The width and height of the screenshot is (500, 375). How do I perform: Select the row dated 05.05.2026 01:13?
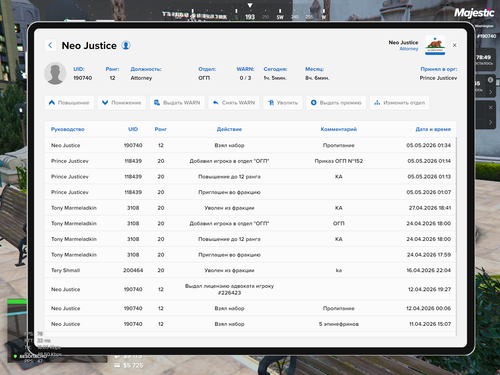tap(250, 177)
